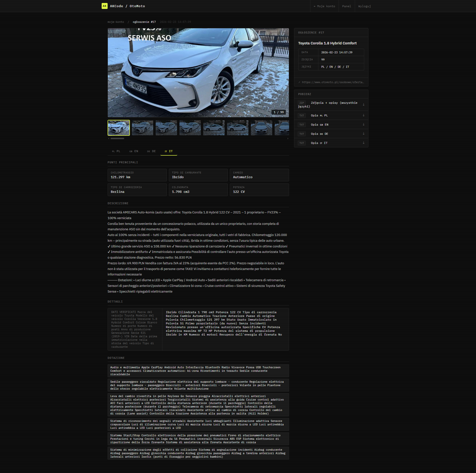
Task: Go back to Moje konto
Action: coord(324,6)
